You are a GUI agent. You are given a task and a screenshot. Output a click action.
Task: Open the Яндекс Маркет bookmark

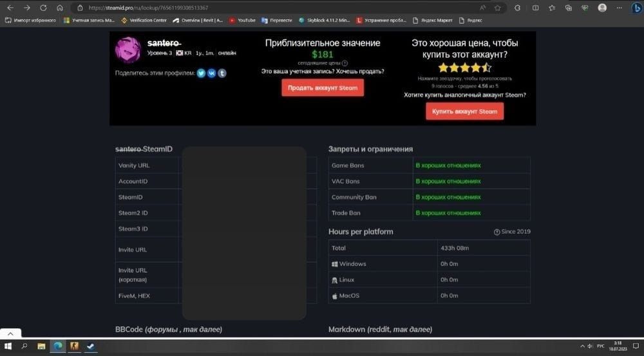tap(433, 20)
